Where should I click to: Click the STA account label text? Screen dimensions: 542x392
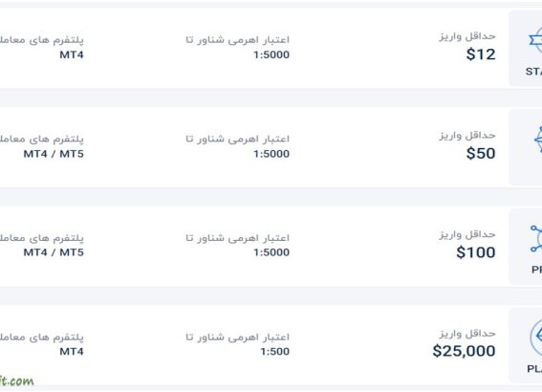[x=533, y=72]
